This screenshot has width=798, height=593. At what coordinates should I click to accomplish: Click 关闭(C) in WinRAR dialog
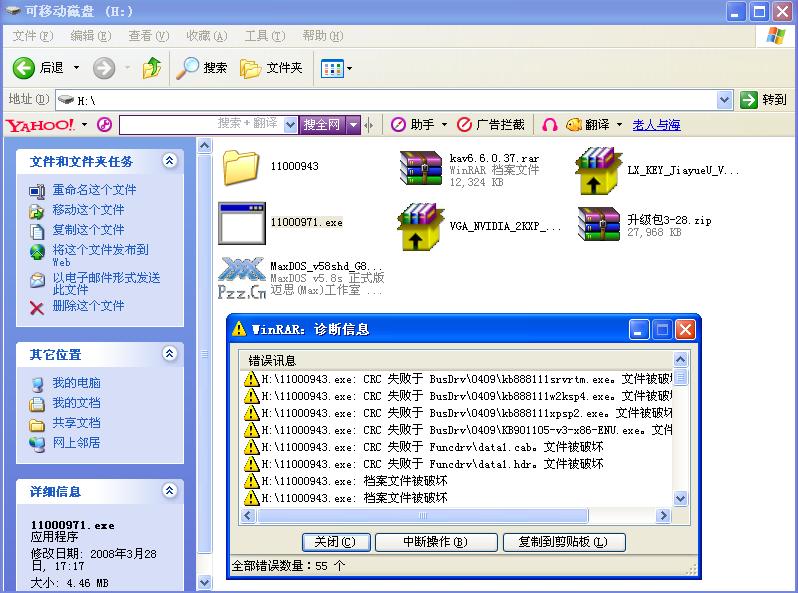tap(336, 542)
